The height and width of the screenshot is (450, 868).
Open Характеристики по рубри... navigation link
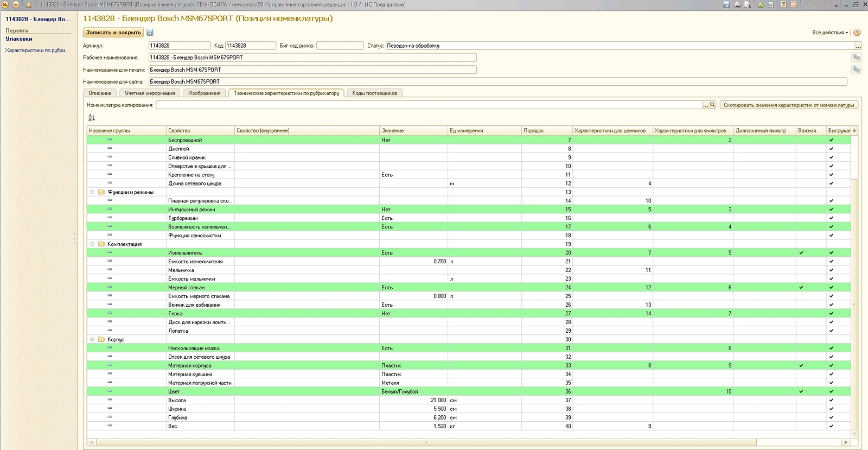pyautogui.click(x=37, y=50)
